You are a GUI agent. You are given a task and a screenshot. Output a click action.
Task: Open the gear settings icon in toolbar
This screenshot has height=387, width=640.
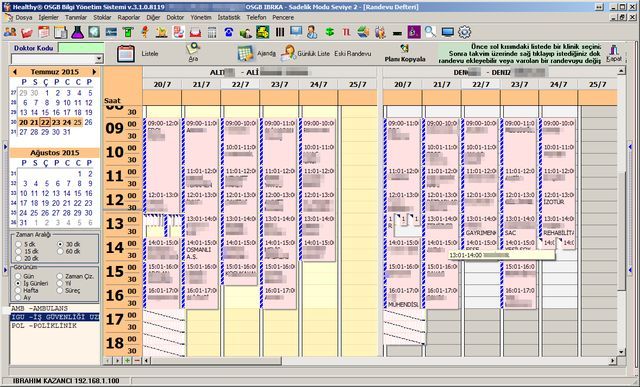tap(464, 32)
